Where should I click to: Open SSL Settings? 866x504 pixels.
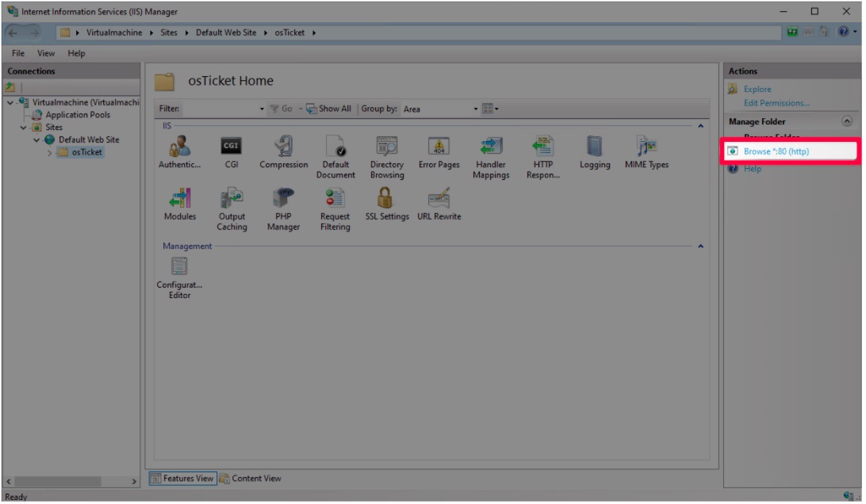387,204
